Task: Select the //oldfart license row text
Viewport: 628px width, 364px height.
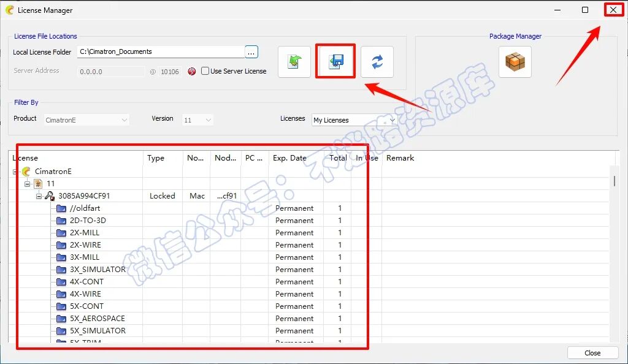Action: (85, 208)
